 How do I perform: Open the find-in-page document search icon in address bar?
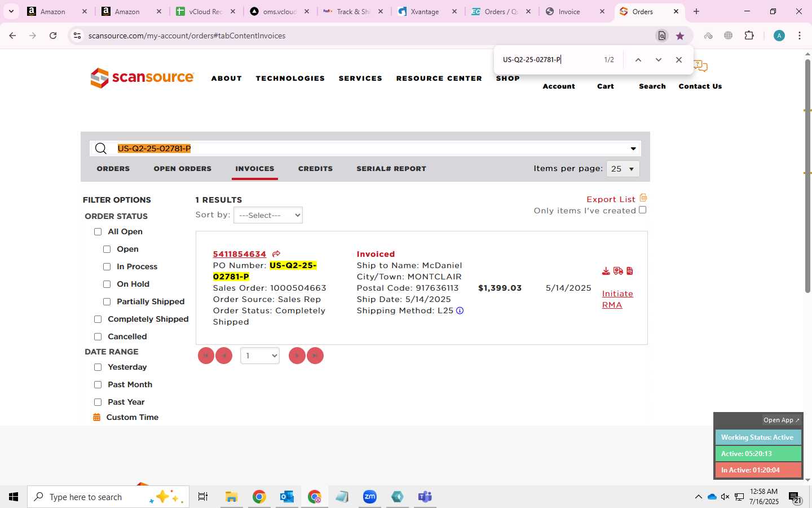662,36
